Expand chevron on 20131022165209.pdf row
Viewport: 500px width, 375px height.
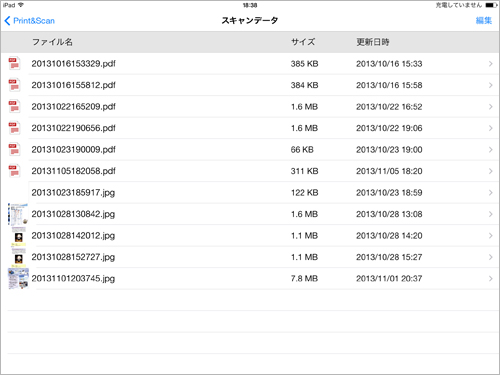(491, 107)
